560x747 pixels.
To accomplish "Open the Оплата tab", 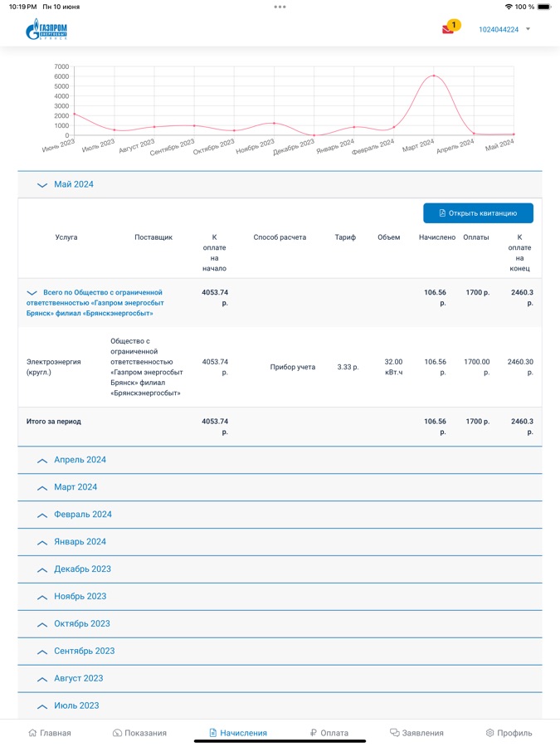I will tap(329, 733).
